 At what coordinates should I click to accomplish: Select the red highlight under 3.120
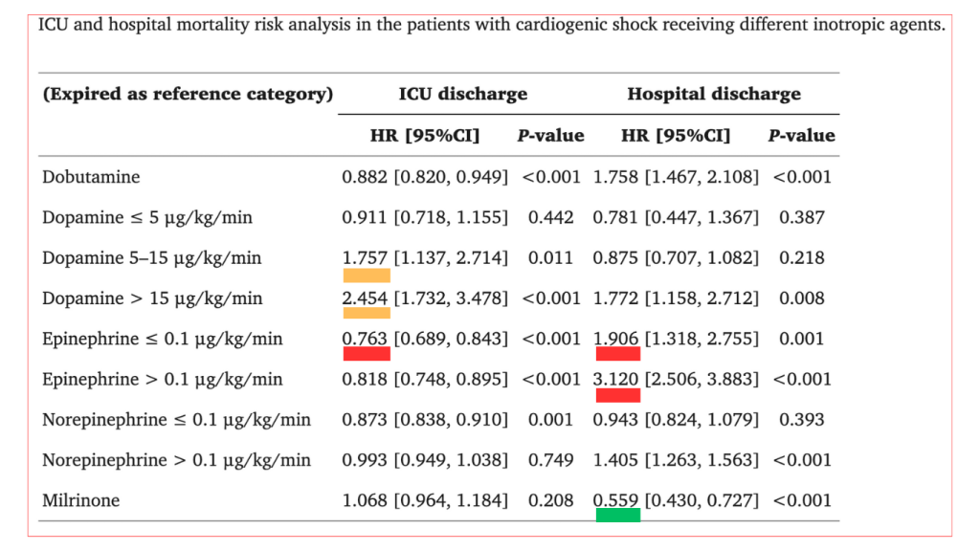(616, 394)
